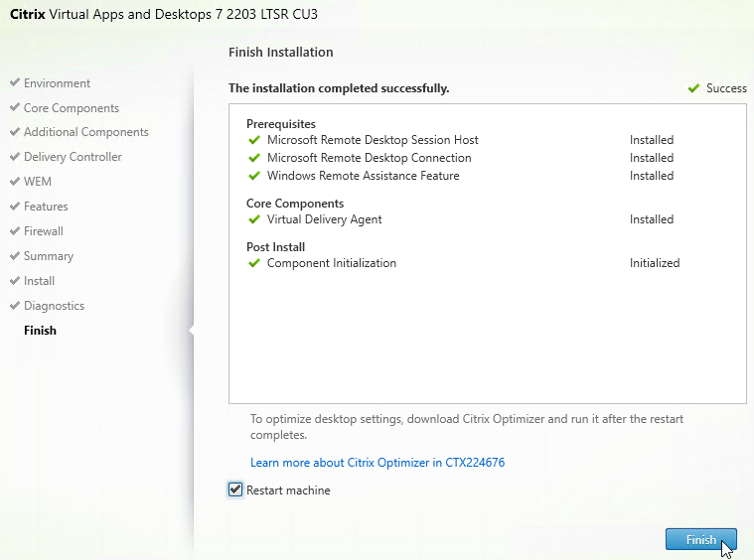Open the Delivery Controller step
Image resolution: width=754 pixels, height=560 pixels.
73,157
